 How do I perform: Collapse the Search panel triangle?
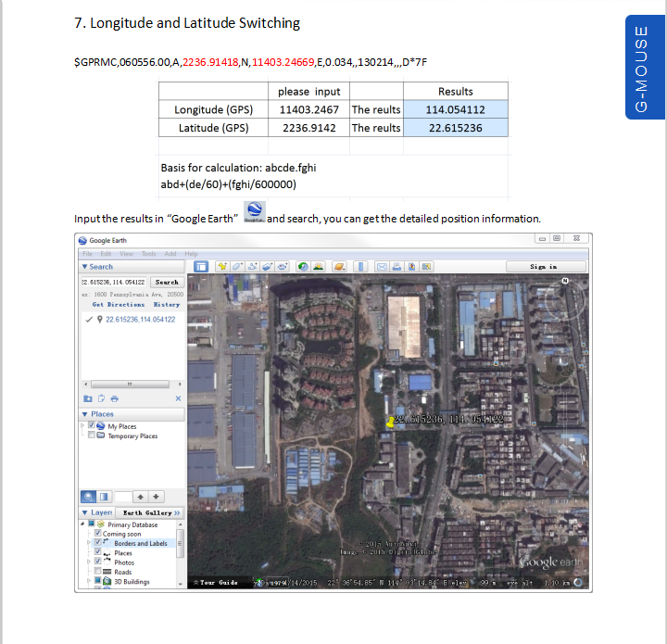pos(84,267)
